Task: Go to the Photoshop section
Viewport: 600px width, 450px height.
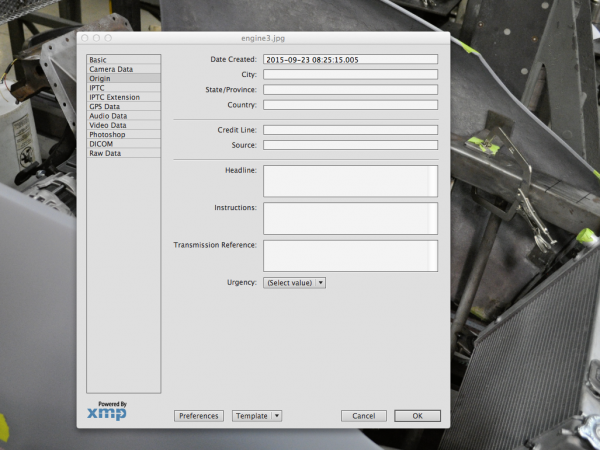Action: coord(106,134)
